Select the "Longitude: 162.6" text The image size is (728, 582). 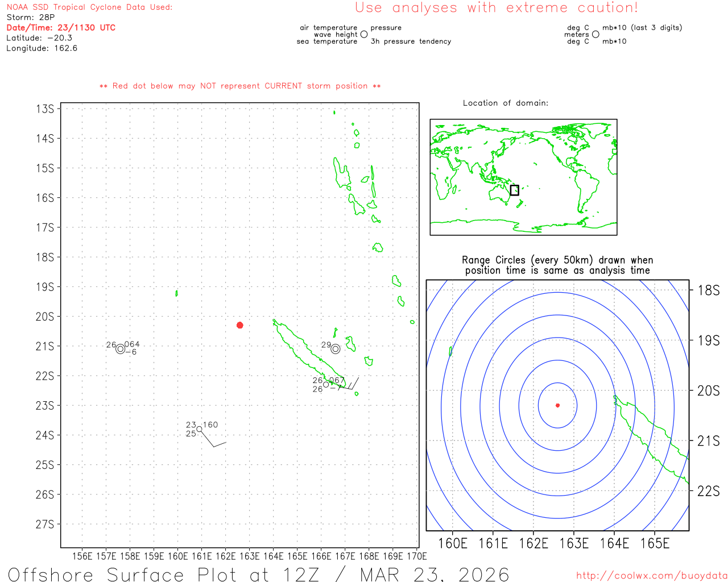click(x=42, y=48)
